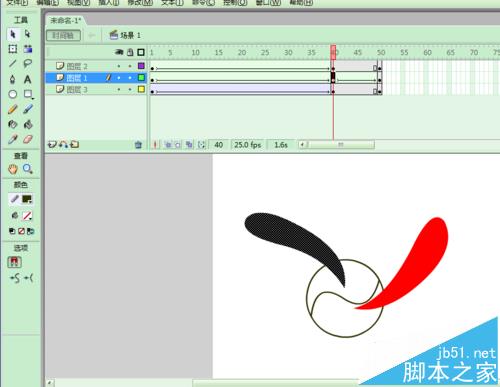Hide 图层 1 using its eye dot

tap(119, 78)
